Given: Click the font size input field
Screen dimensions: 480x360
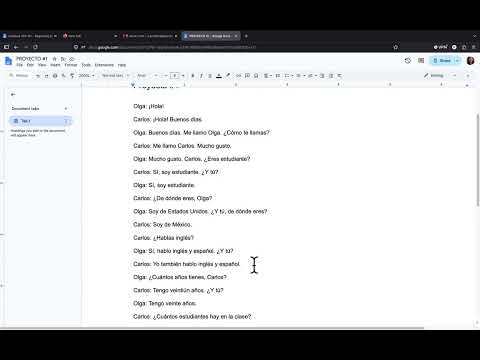Looking at the screenshot, I should [x=175, y=76].
